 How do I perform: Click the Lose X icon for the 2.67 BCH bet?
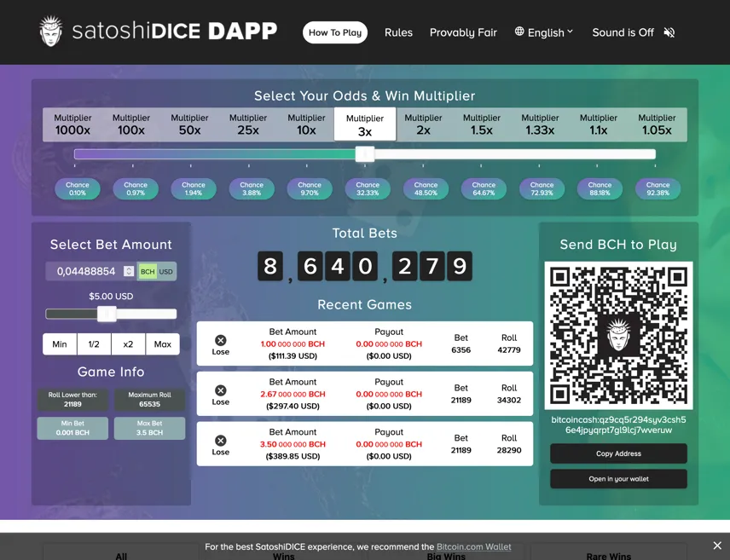(x=221, y=390)
